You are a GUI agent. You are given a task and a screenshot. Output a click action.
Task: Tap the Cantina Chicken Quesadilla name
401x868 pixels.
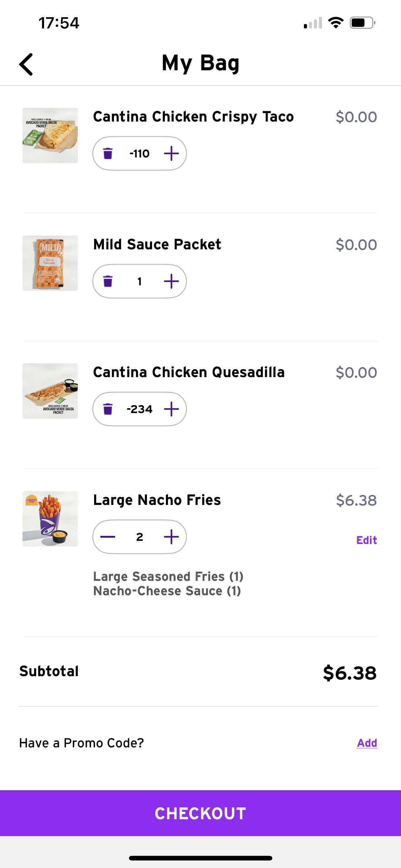189,372
